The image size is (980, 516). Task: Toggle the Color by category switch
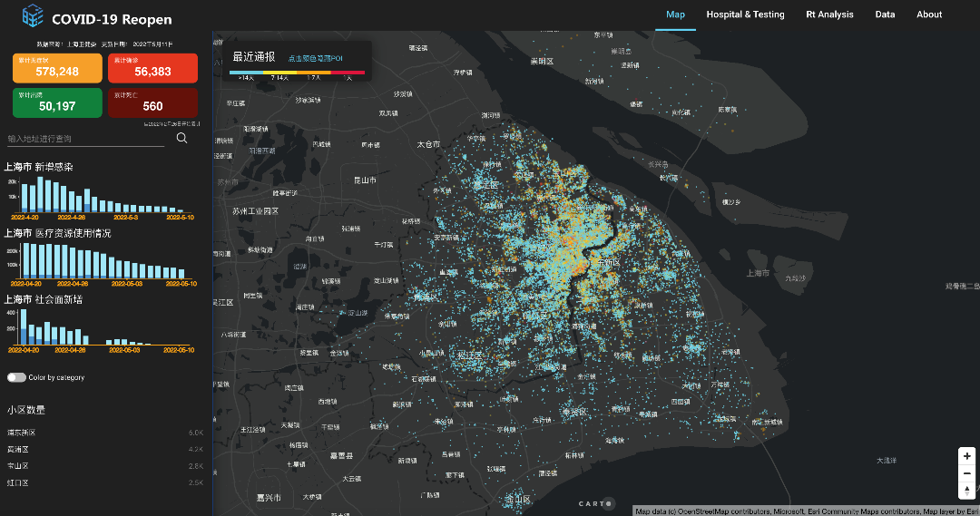16,377
